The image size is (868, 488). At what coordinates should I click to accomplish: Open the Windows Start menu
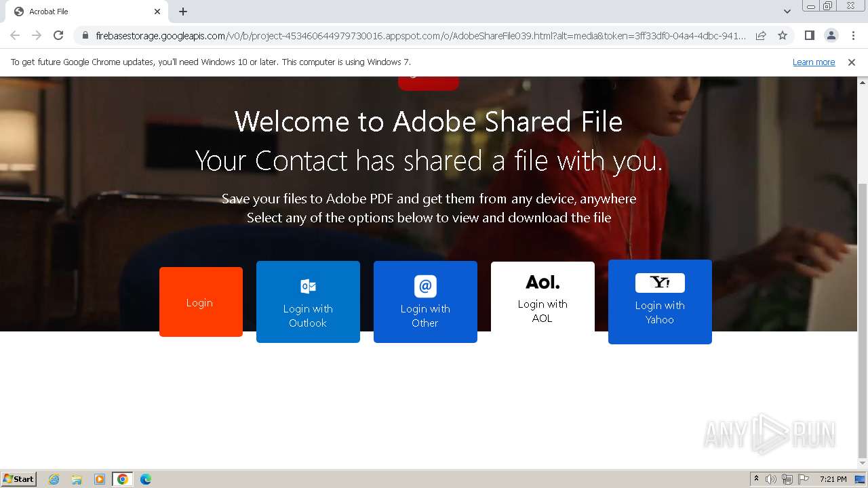[x=19, y=479]
